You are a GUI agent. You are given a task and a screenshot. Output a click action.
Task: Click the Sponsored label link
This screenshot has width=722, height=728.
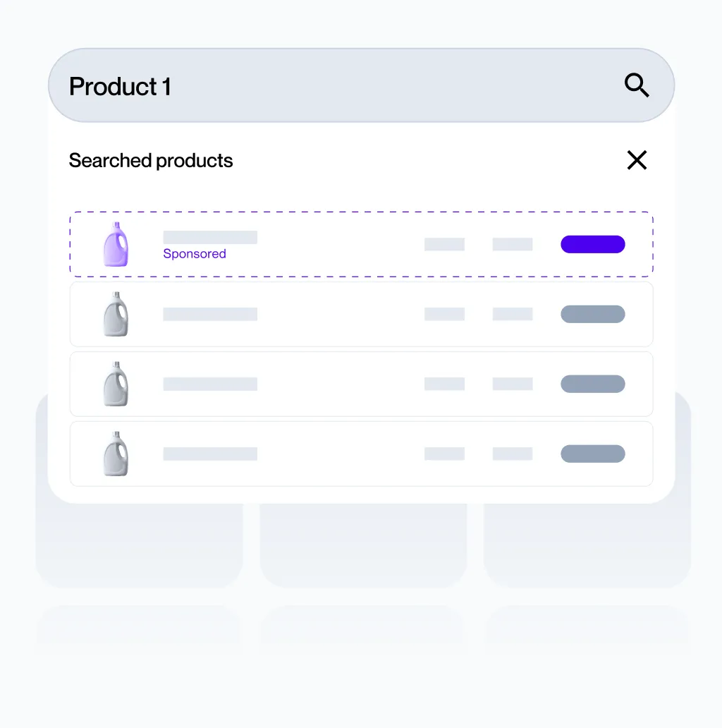point(195,254)
